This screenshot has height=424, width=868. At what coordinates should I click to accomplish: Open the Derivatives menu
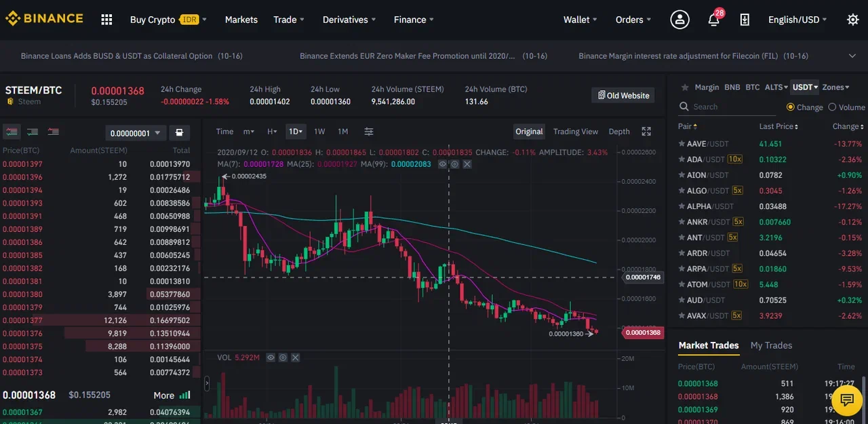pyautogui.click(x=348, y=20)
